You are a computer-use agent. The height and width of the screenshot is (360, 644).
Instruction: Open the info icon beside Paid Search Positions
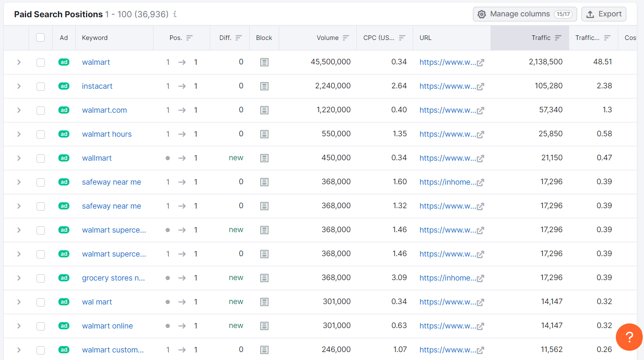coord(175,14)
